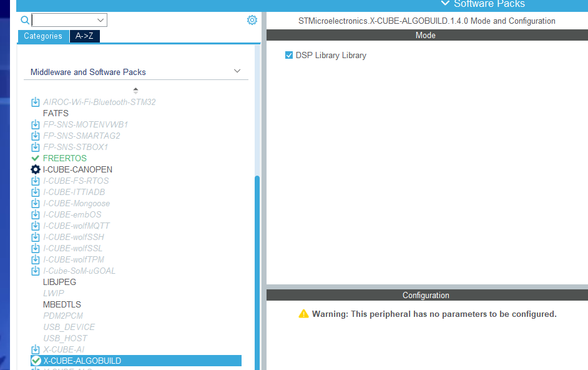Click the I-CUBE-Mongoose pack name
This screenshot has height=370, width=588.
click(x=77, y=203)
